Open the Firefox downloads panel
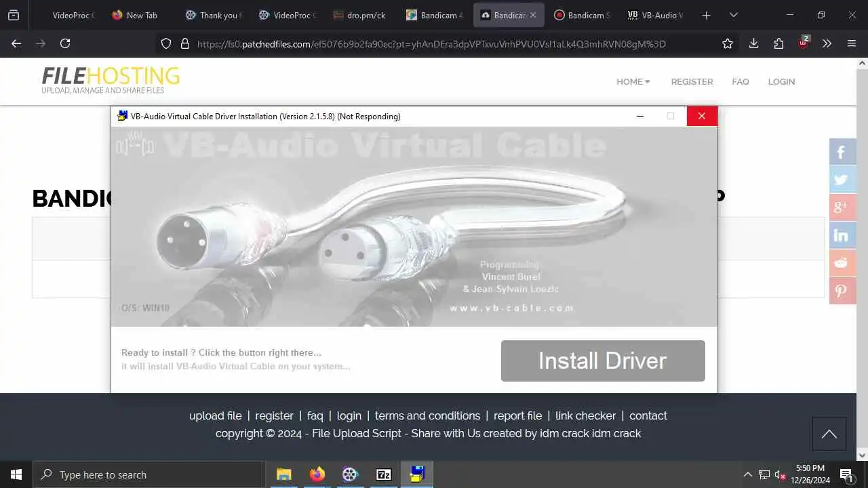The height and width of the screenshot is (488, 868). [x=753, y=43]
